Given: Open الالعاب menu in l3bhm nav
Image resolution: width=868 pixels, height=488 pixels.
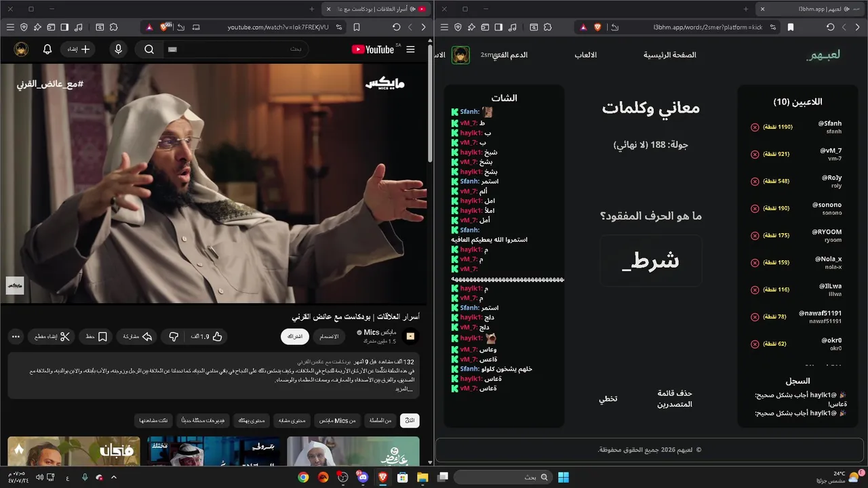Looking at the screenshot, I should pyautogui.click(x=586, y=55).
